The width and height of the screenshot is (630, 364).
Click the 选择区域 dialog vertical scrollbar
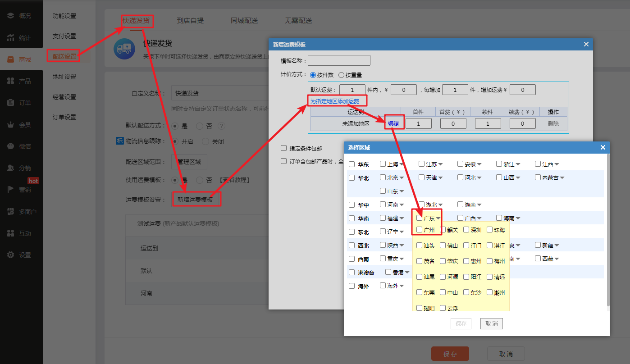point(608,230)
